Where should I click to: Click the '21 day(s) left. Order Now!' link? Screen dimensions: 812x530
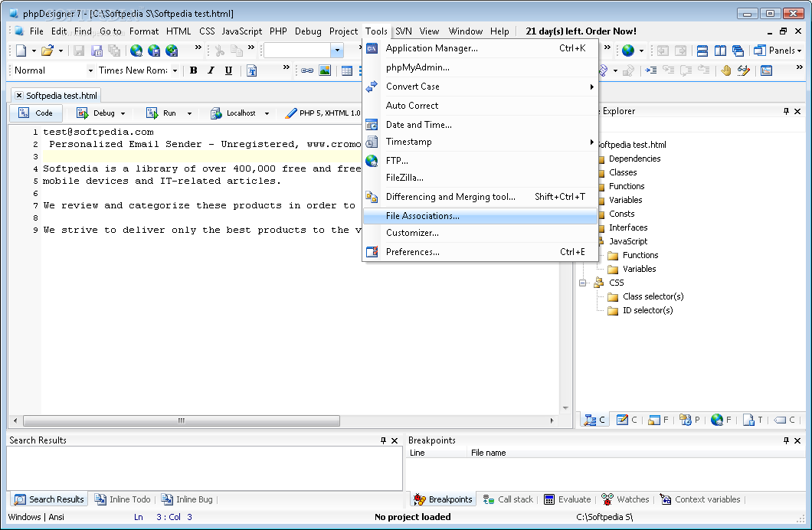pyautogui.click(x=581, y=31)
